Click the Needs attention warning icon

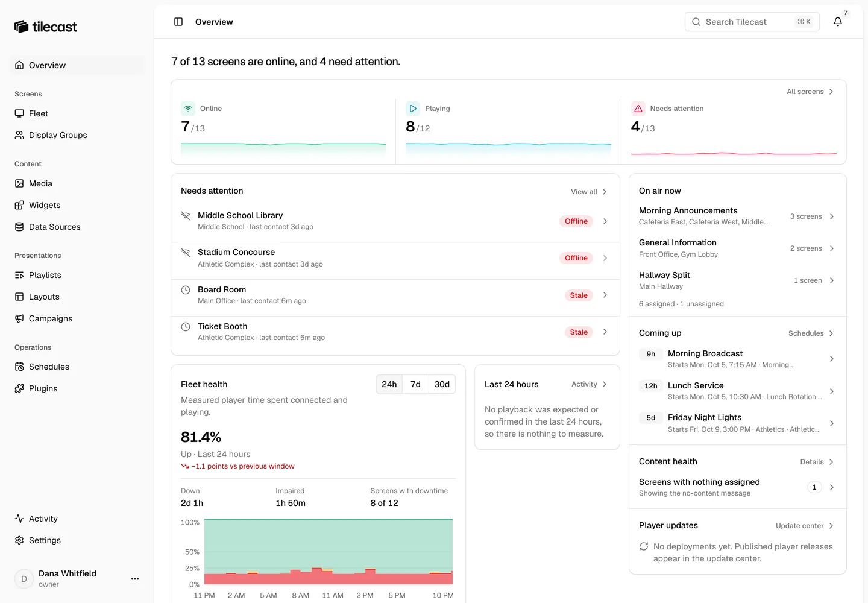638,109
